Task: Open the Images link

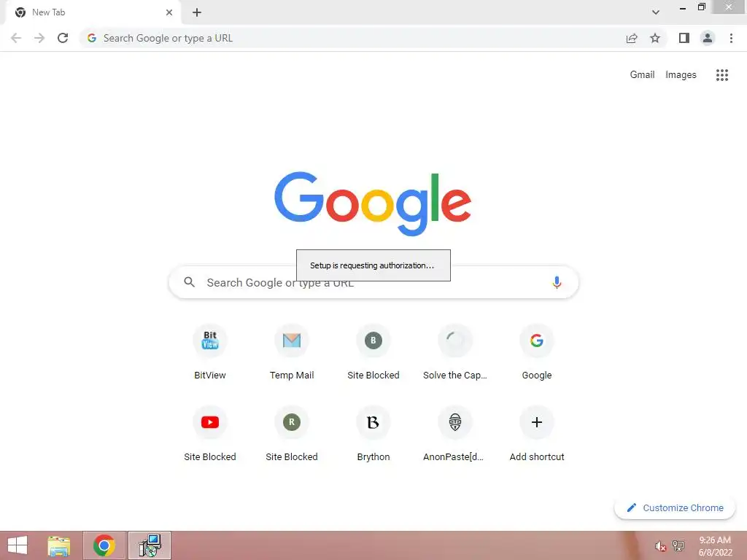Action: point(681,75)
